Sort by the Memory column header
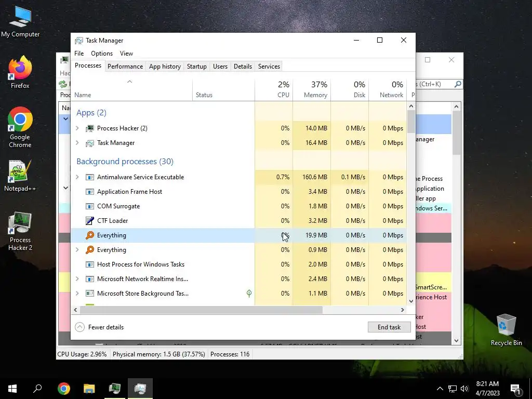 312,90
